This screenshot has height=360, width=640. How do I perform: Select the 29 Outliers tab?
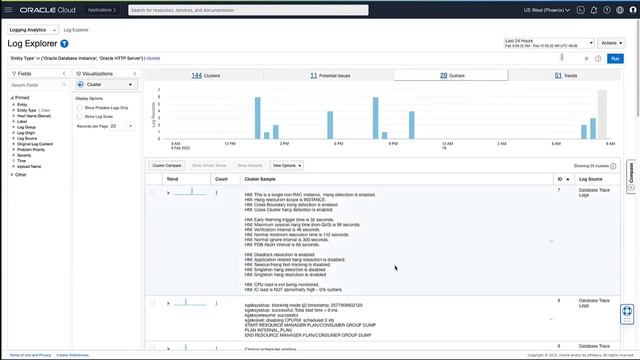point(451,76)
